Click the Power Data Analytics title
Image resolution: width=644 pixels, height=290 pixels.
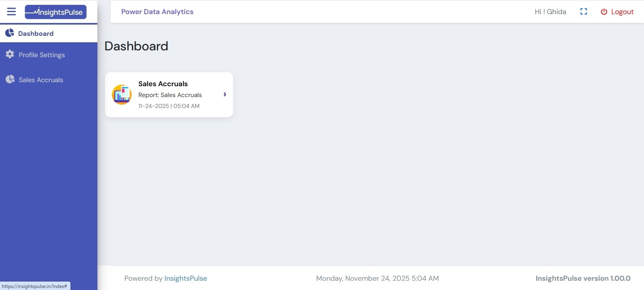click(x=157, y=12)
